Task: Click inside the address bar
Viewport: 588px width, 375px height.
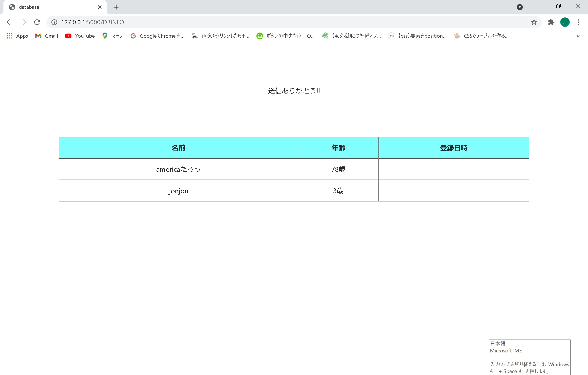Action: (x=171, y=22)
